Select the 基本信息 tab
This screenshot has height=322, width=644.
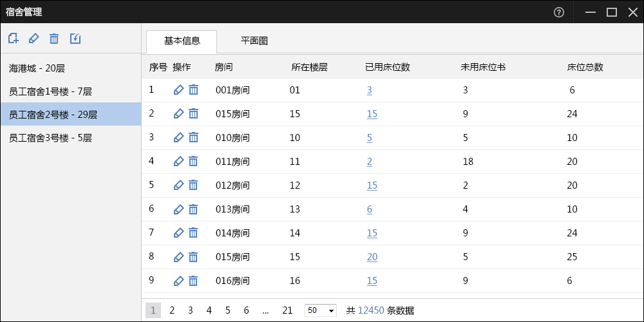pyautogui.click(x=182, y=41)
